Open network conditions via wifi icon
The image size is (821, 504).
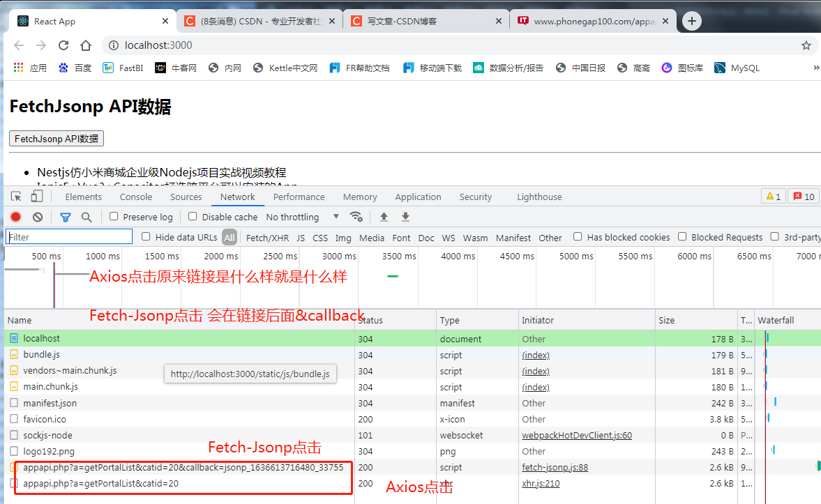(x=356, y=217)
